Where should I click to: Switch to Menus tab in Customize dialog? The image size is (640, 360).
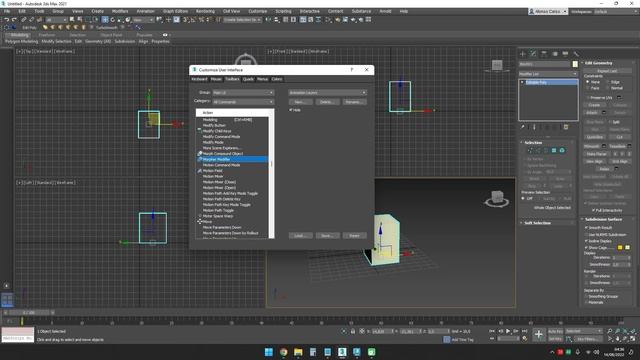[x=262, y=79]
